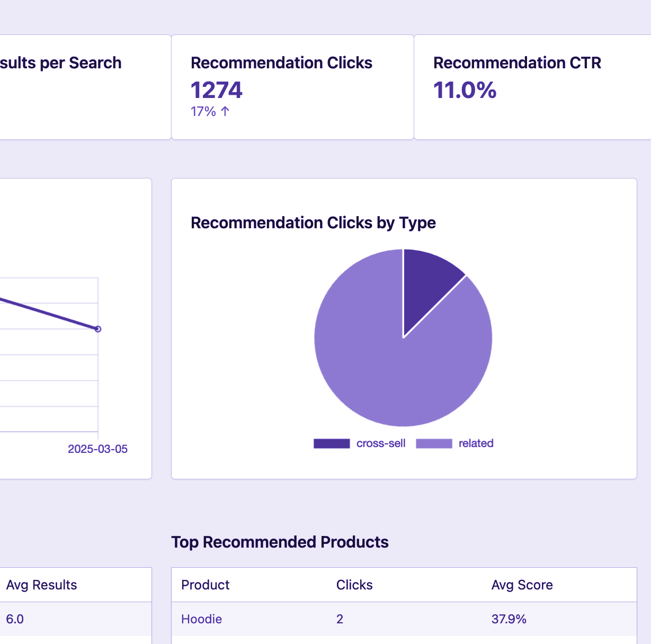The image size is (651, 644).
Task: Click the Hoodie clicks value 2
Action: pyautogui.click(x=340, y=619)
